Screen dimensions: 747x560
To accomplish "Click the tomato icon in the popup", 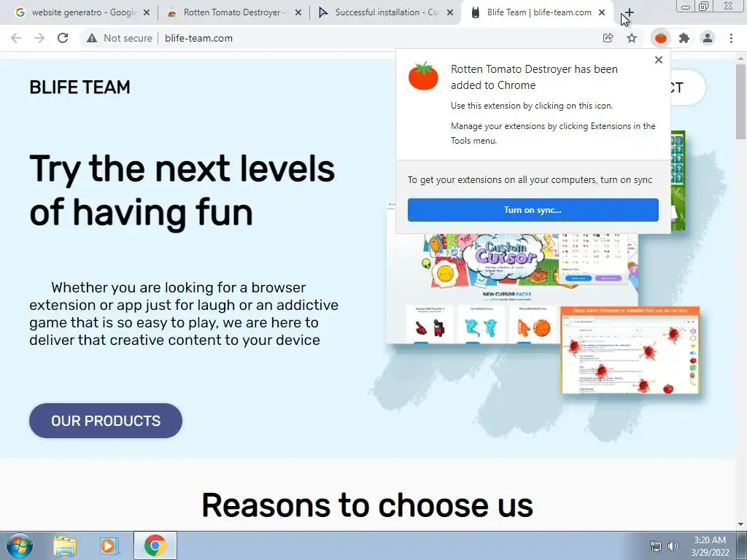I will pos(423,76).
